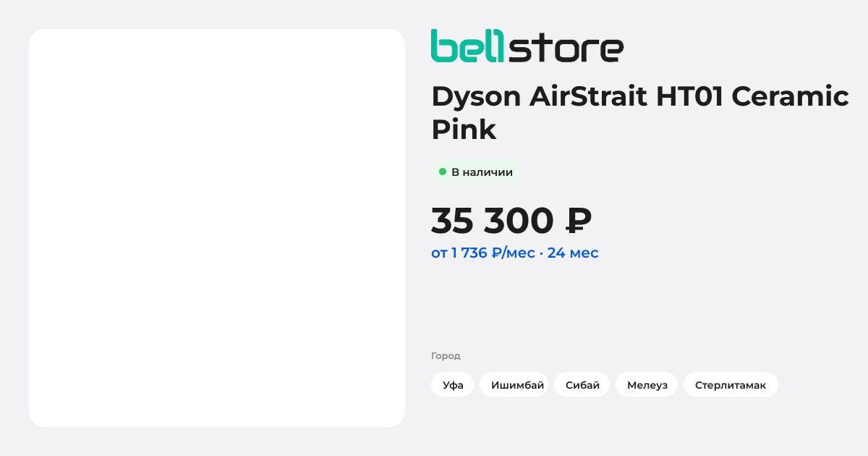Select the city Ишимбай
Screen dimensions: 868x456
(517, 385)
